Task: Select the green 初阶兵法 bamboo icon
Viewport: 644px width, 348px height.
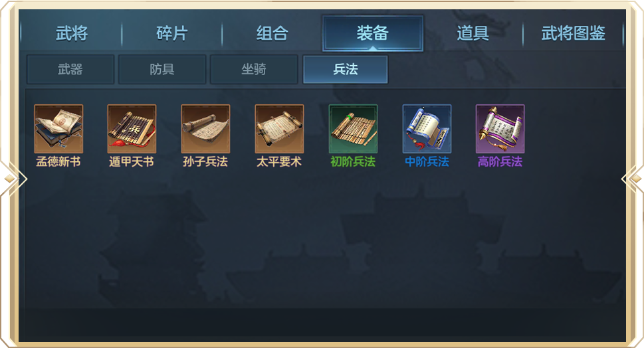Action: (353, 129)
